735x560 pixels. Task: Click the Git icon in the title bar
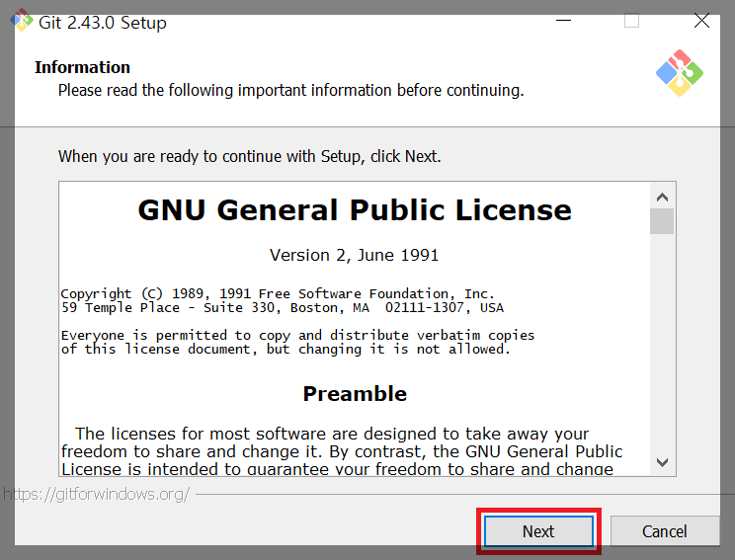(x=22, y=20)
